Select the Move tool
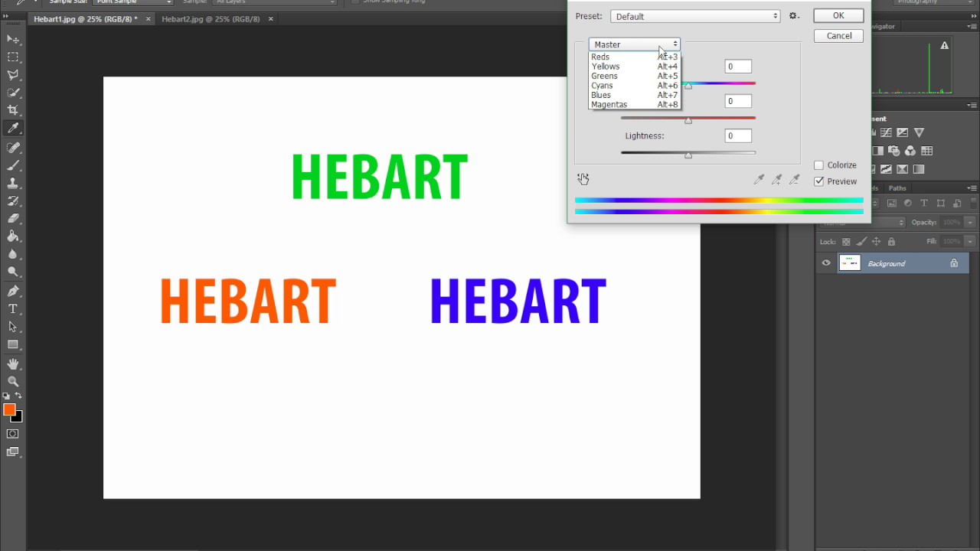 tap(13, 39)
